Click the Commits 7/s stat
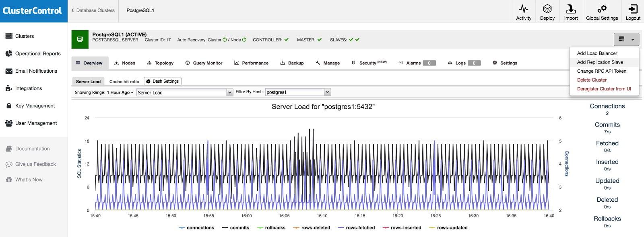The width and height of the screenshot is (644, 237). point(607,128)
